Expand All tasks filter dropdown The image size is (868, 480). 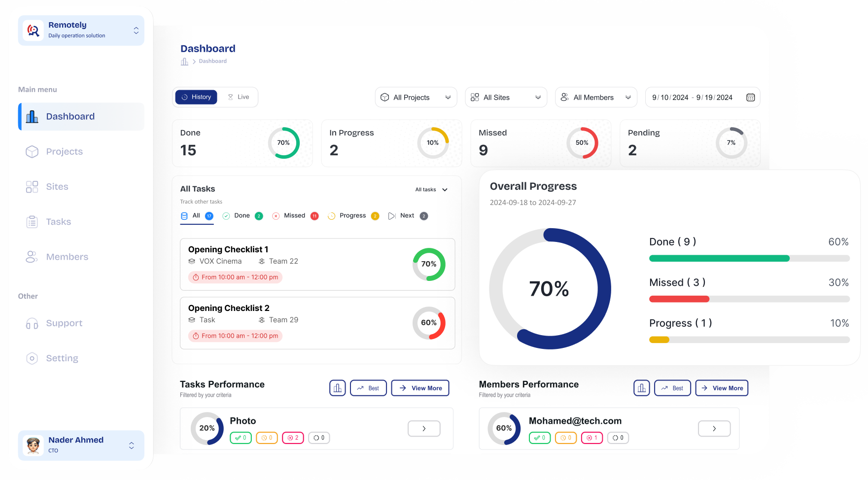point(431,190)
